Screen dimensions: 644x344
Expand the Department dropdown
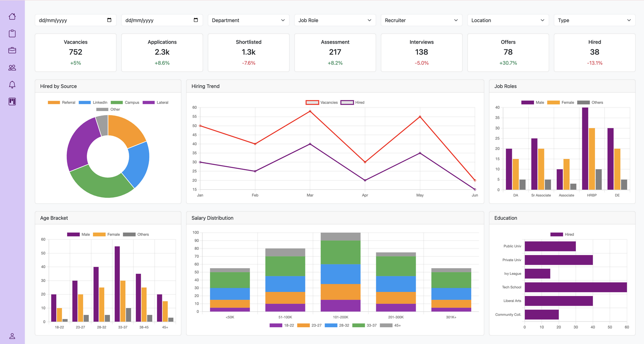coord(248,20)
